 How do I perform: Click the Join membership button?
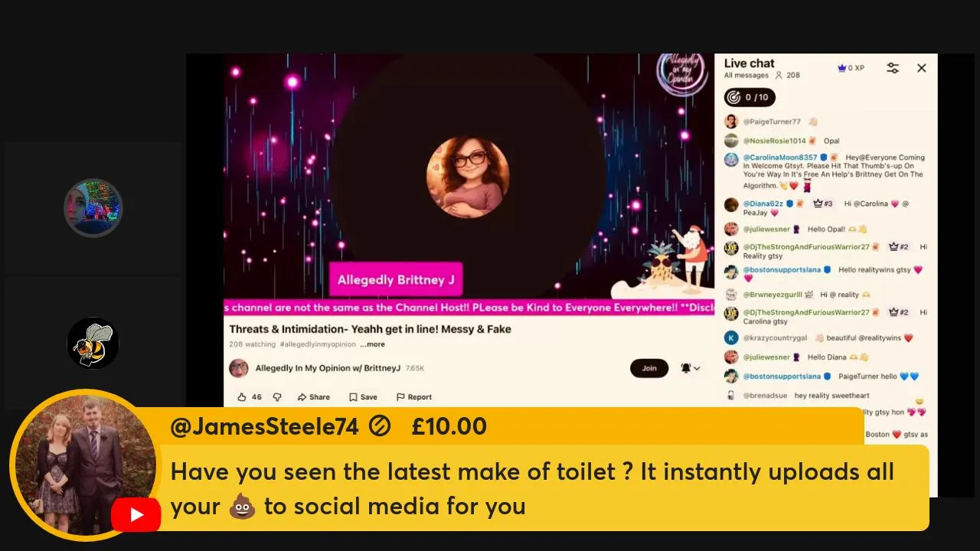pyautogui.click(x=649, y=368)
